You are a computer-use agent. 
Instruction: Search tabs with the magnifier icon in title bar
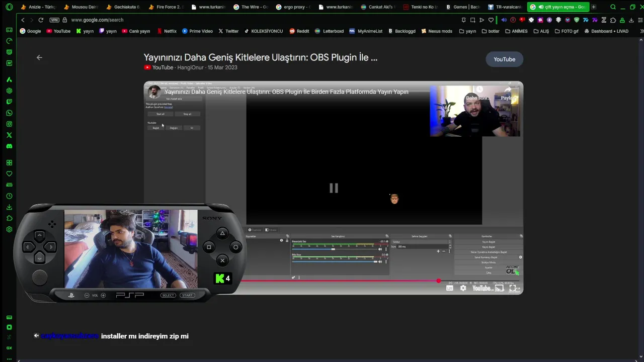pyautogui.click(x=613, y=7)
